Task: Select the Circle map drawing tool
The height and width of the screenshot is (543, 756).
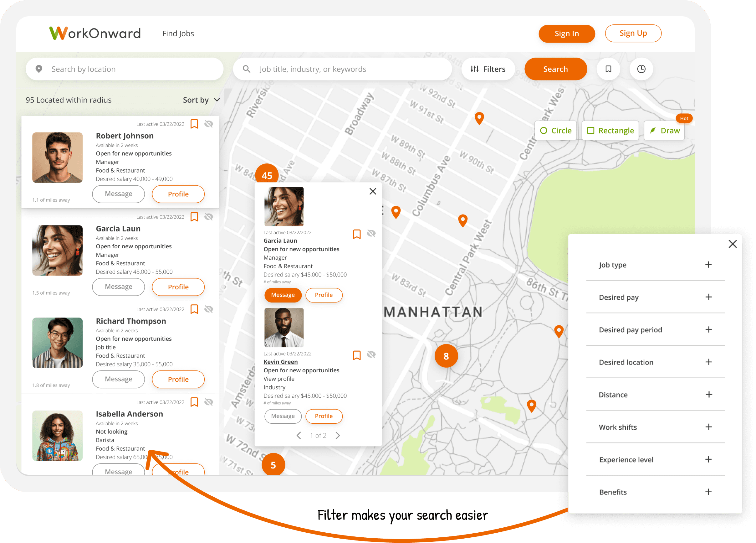Action: (556, 130)
